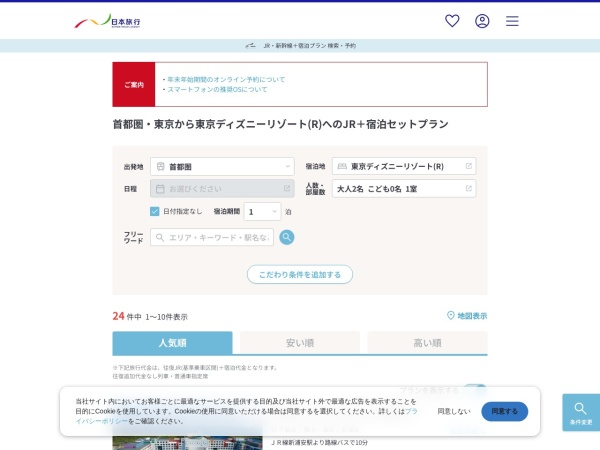
Task: Open the hamburger menu
Action: 512,21
